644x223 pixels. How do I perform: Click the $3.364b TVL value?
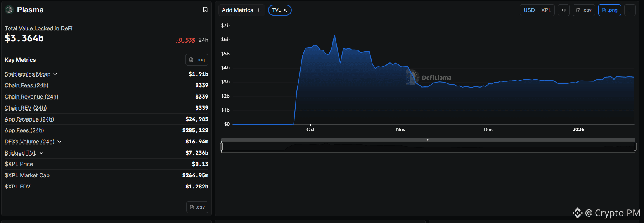click(24, 38)
